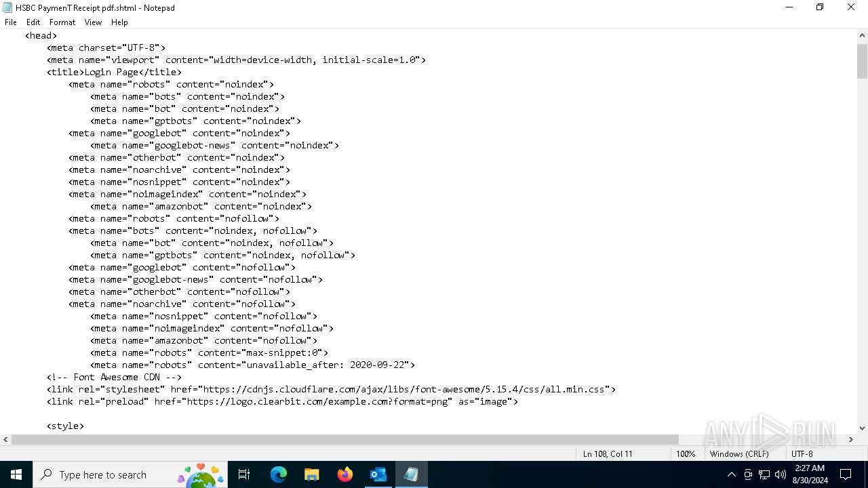Viewport: 868px width, 488px height.
Task: Click the vertical scrollbar thumb
Action: click(x=862, y=60)
